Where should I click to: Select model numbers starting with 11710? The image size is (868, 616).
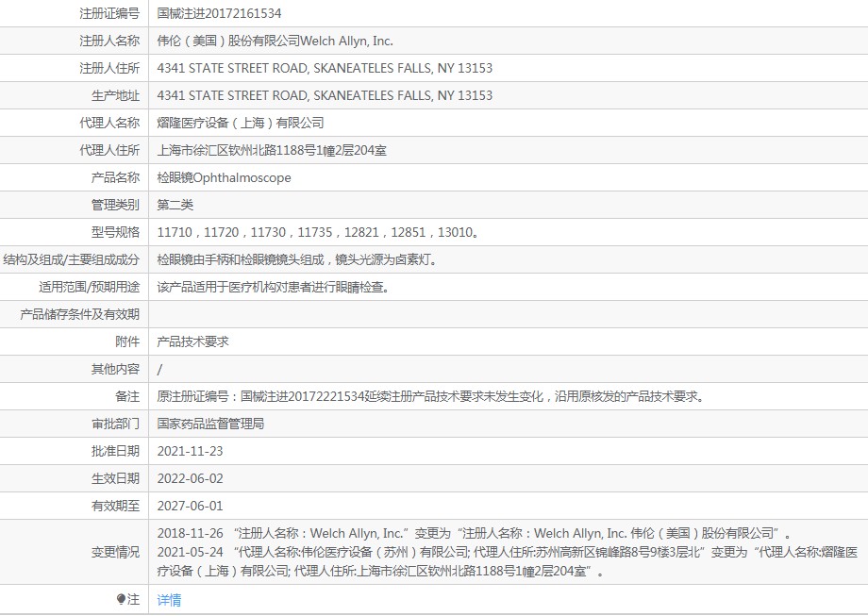[x=318, y=232]
